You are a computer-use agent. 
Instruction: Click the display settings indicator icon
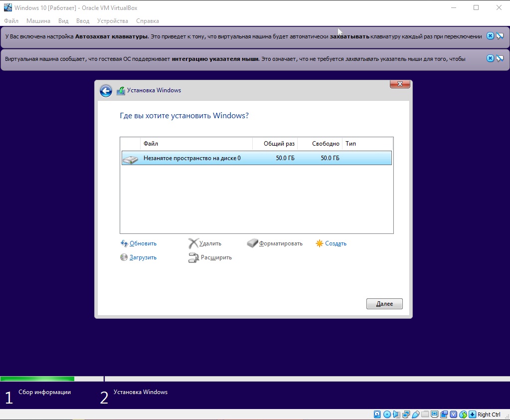point(434,415)
